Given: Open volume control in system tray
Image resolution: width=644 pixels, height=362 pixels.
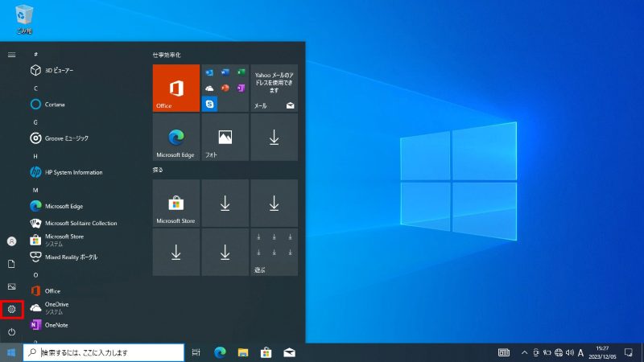Looking at the screenshot, I should (x=570, y=352).
